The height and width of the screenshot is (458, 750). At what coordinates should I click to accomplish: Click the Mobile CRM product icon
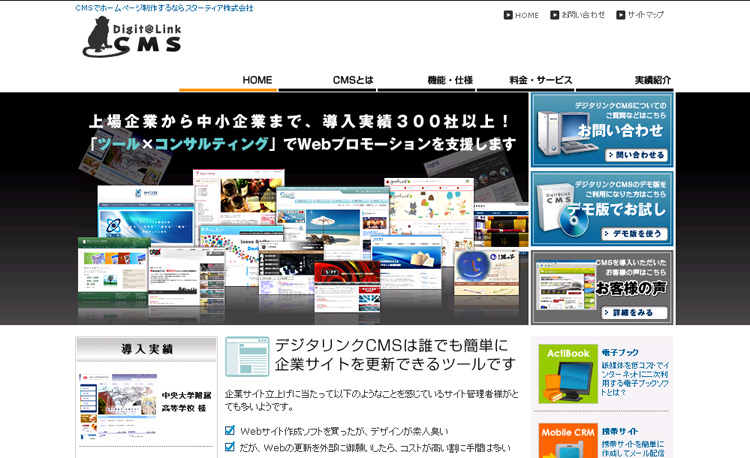tap(567, 440)
